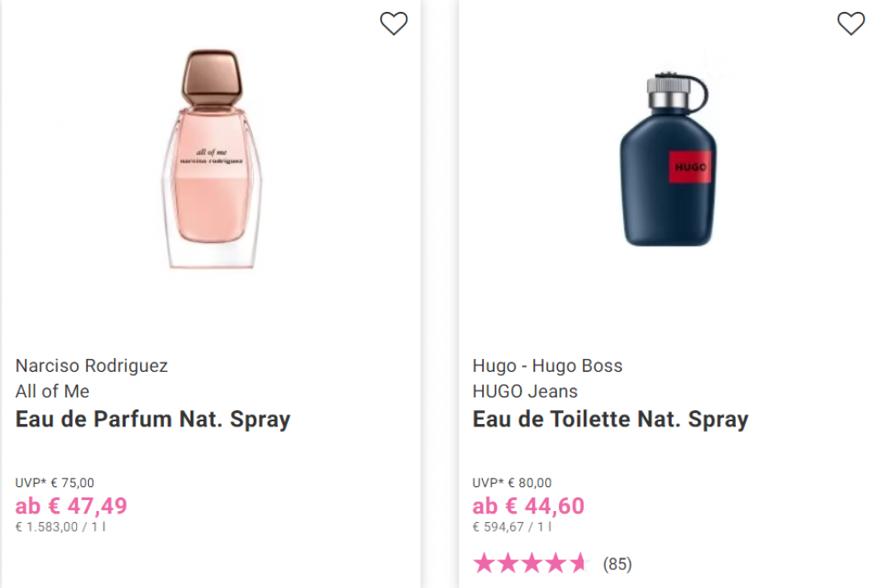Image resolution: width=875 pixels, height=588 pixels.
Task: Open the star rating for HUGO Jeans
Action: (531, 563)
